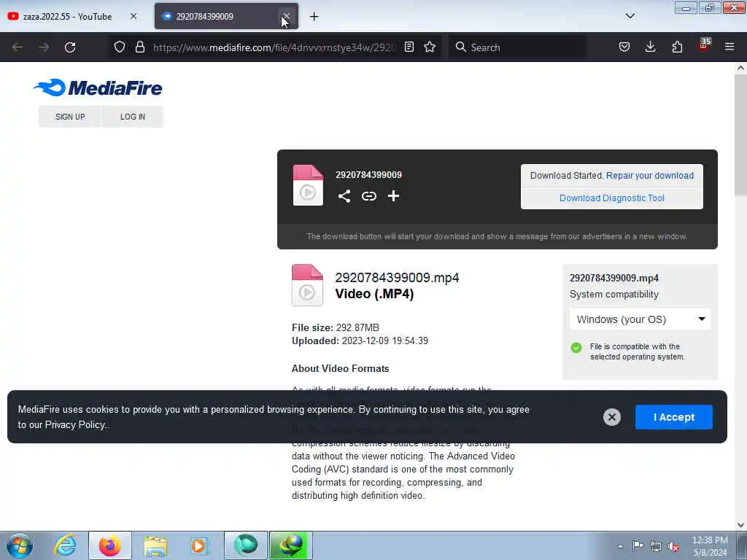Click the ad blocker icon showing 35
The image size is (747, 560).
(704, 46)
